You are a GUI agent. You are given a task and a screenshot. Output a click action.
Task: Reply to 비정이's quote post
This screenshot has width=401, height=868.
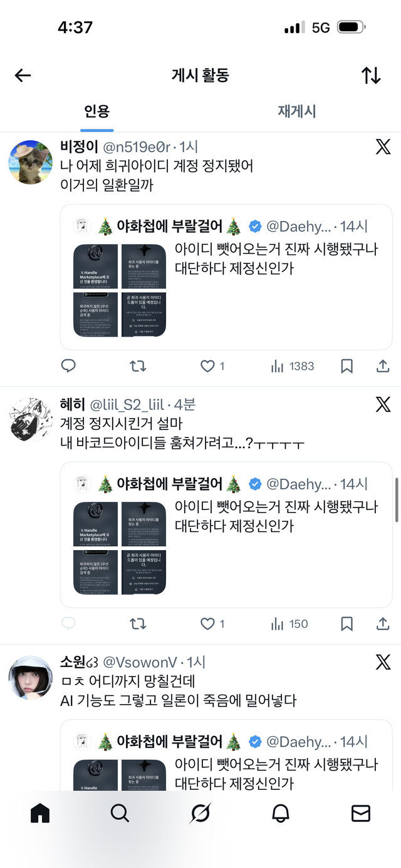(x=68, y=366)
